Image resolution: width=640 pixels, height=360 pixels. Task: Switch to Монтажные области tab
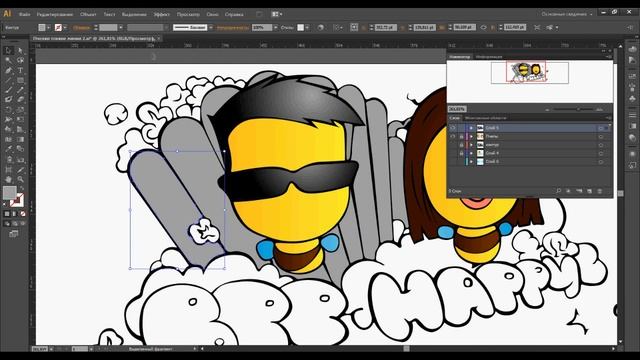tap(485, 118)
